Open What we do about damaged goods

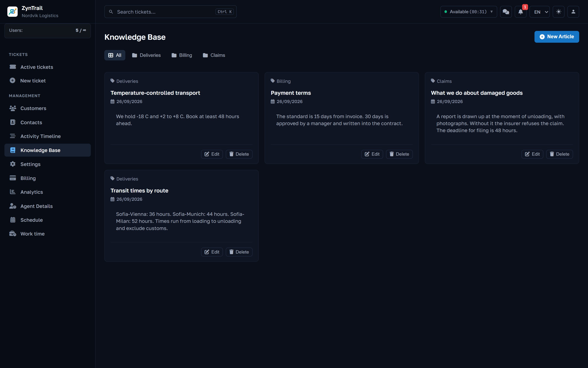click(476, 93)
